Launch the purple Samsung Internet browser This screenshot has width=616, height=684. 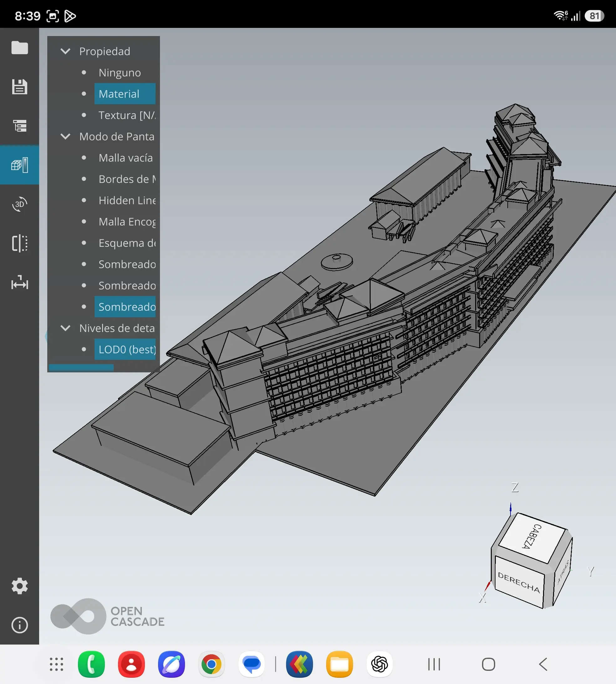coord(172,664)
